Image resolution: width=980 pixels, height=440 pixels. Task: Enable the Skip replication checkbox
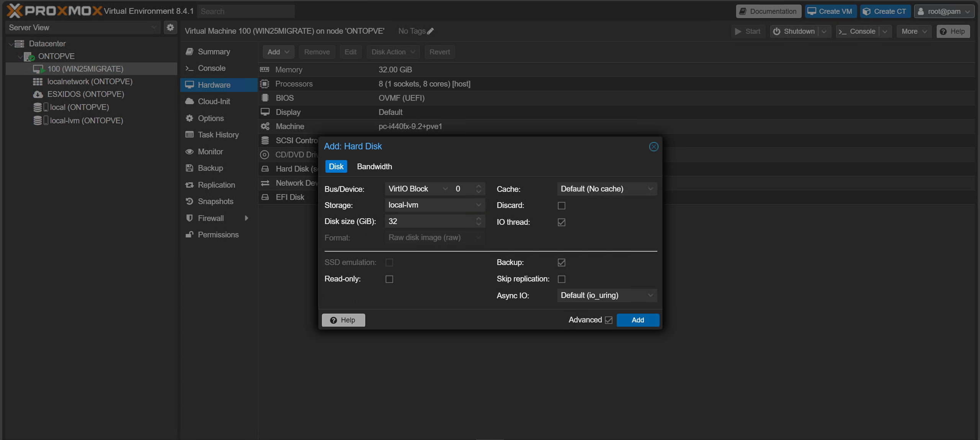[562, 279]
